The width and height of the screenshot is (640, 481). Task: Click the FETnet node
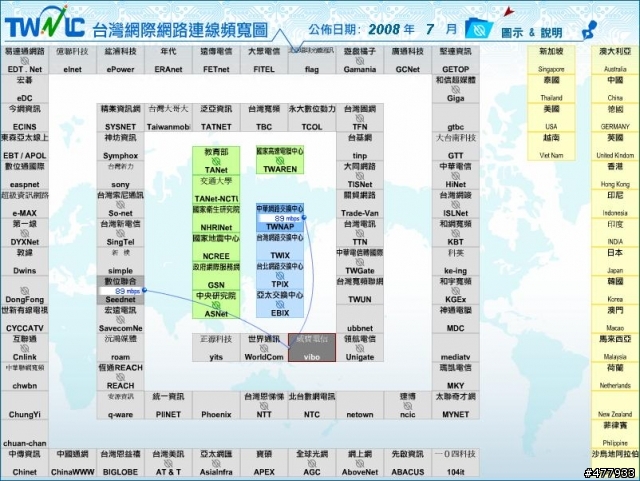pyautogui.click(x=216, y=60)
